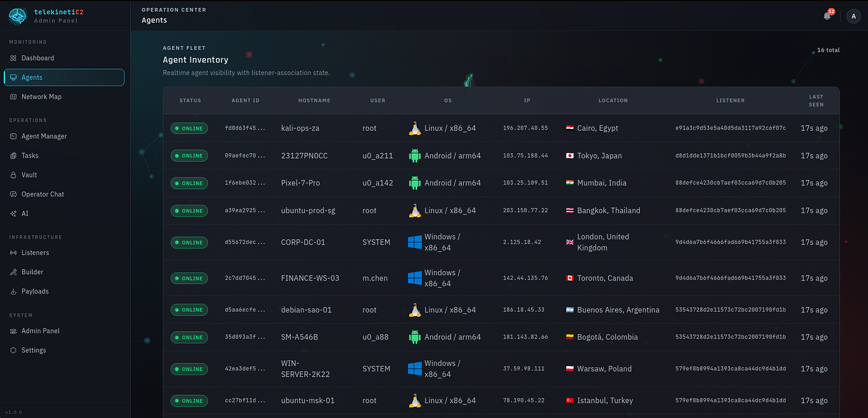Open Agent Manager under Operations
Screen dimensions: 868x418
65,136
